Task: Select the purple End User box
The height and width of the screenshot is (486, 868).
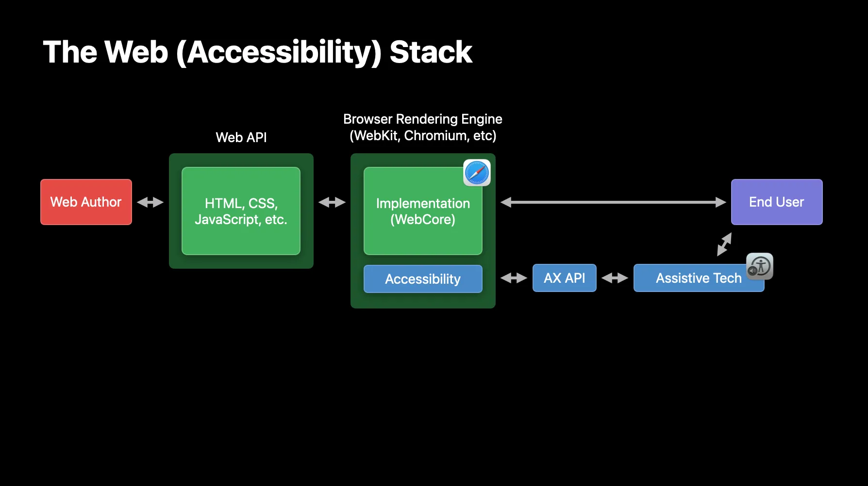Action: point(777,202)
